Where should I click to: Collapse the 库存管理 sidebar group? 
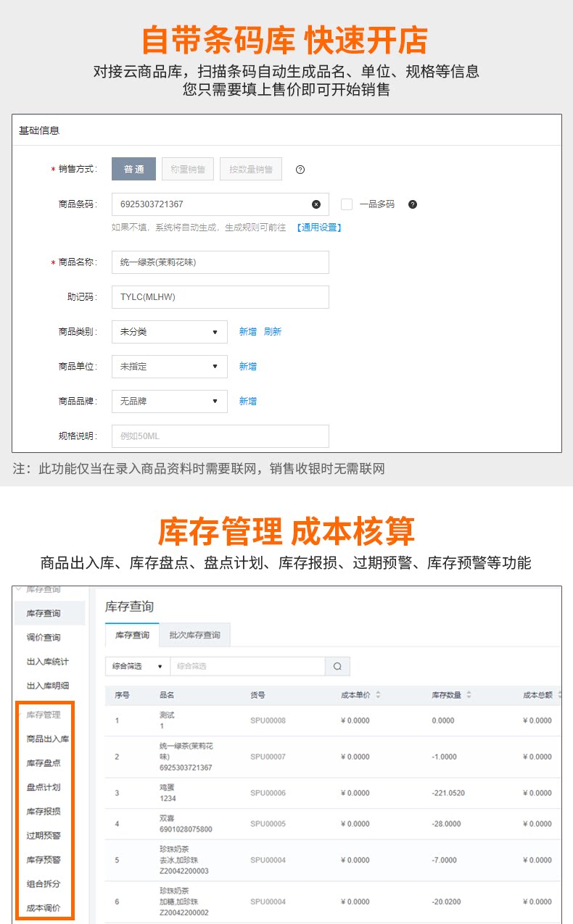click(x=44, y=715)
